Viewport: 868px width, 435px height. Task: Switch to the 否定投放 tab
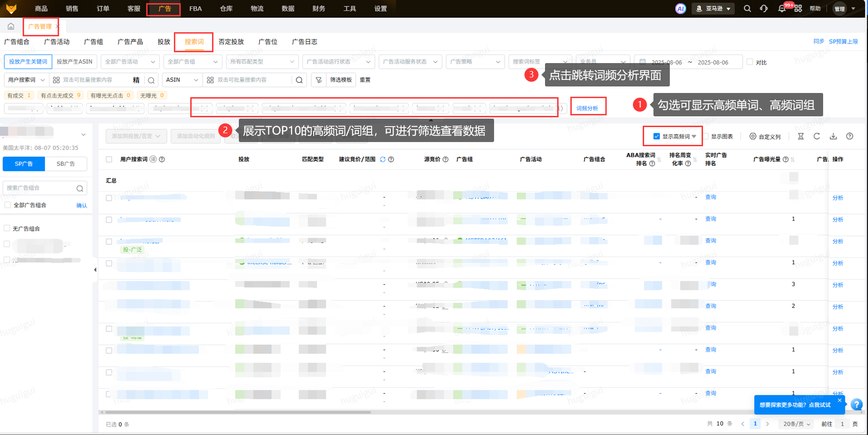pos(231,42)
